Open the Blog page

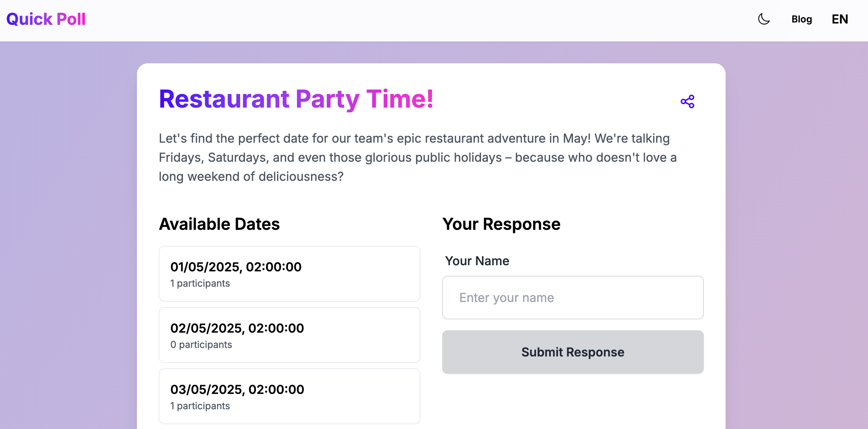(x=802, y=19)
